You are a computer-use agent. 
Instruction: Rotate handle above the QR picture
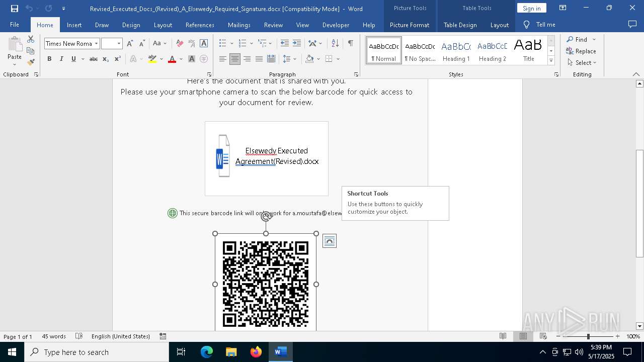click(x=266, y=217)
